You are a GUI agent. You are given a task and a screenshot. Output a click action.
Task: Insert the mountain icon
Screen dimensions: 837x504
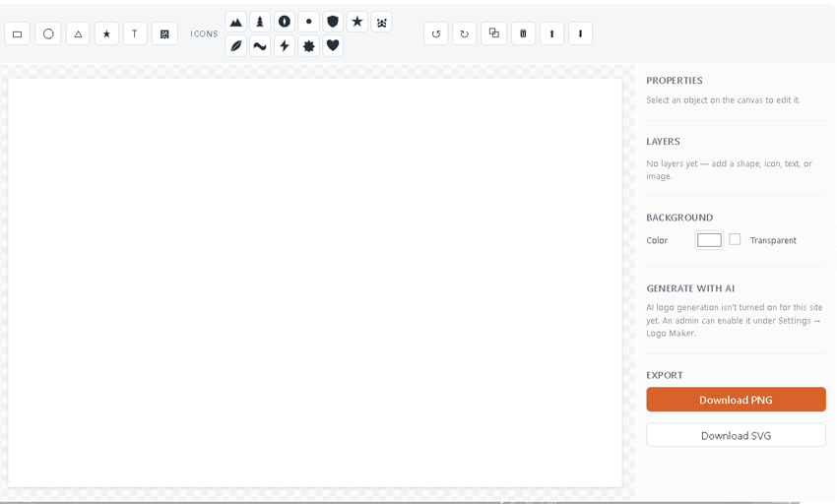point(236,22)
